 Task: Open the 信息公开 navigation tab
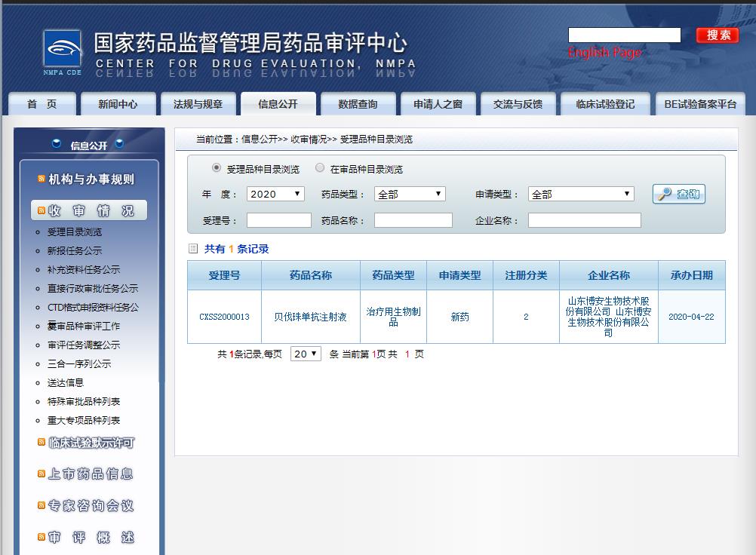278,104
